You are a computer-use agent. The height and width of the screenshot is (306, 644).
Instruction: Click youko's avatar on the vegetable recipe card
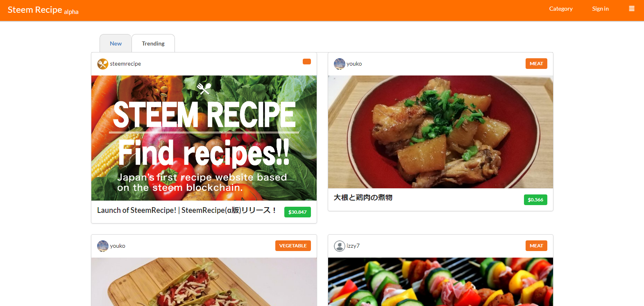click(x=103, y=246)
